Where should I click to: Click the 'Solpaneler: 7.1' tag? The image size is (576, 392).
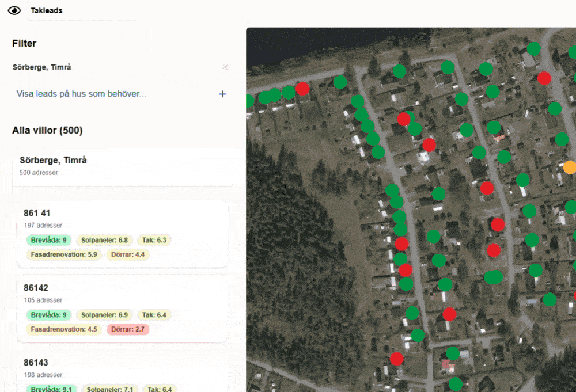click(x=110, y=389)
